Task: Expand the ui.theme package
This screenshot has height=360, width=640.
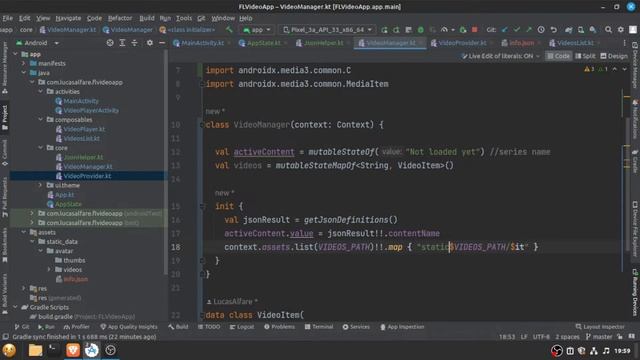Action: tap(40, 185)
